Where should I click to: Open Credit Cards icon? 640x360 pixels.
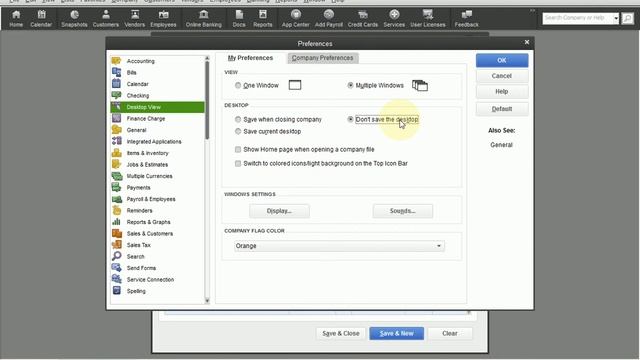point(362,19)
